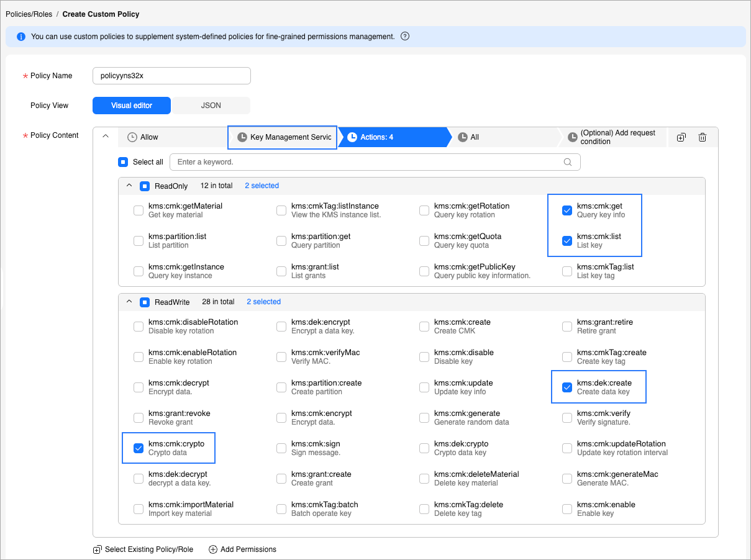
Task: Click the Policy Name input field
Action: (171, 76)
